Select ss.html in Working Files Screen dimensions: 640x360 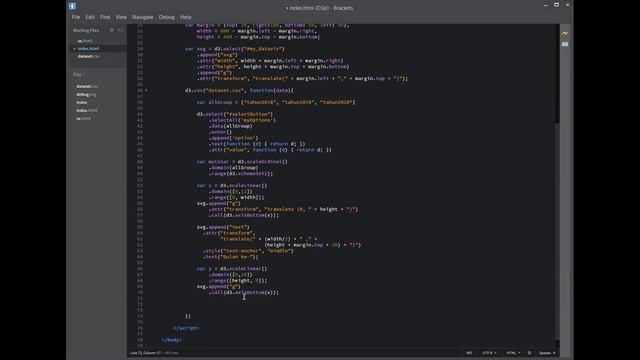click(x=85, y=41)
